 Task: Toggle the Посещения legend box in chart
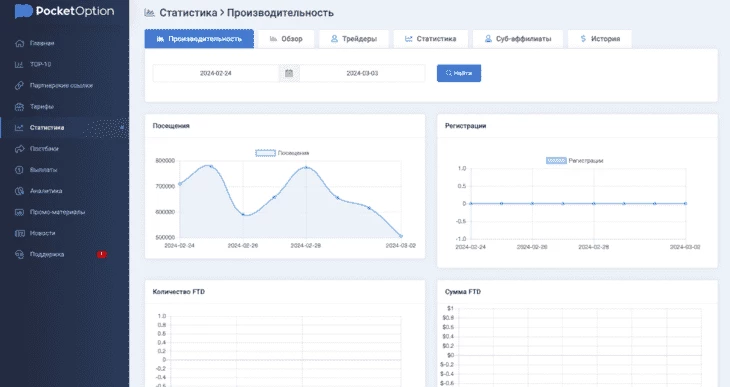pos(265,153)
